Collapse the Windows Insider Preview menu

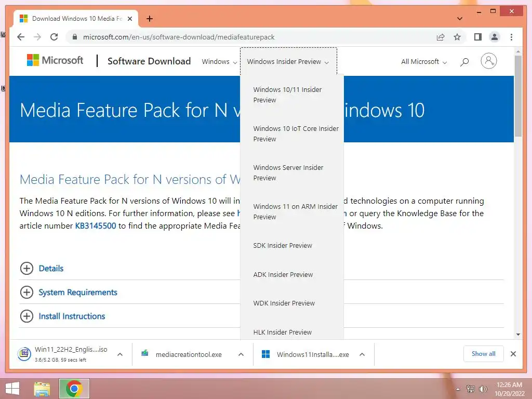(288, 62)
